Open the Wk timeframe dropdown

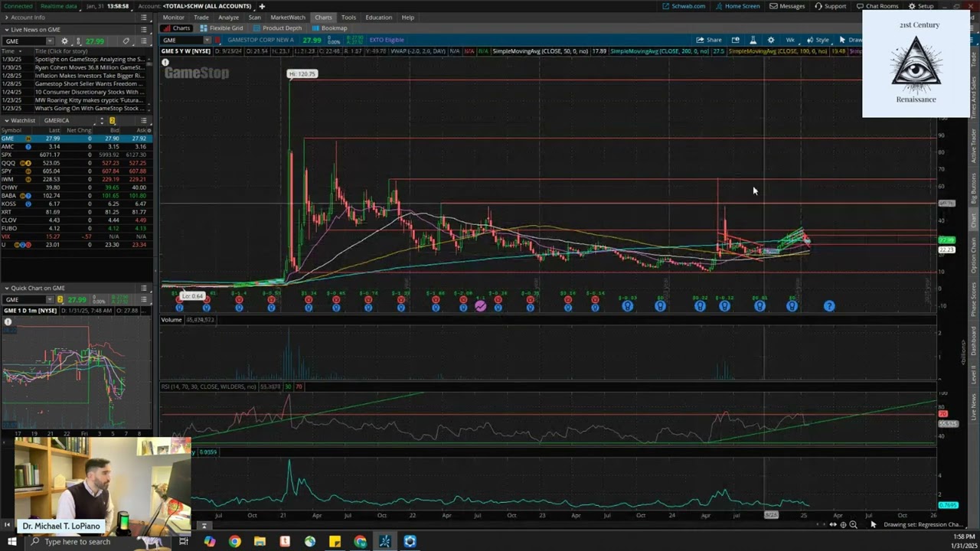tap(792, 40)
